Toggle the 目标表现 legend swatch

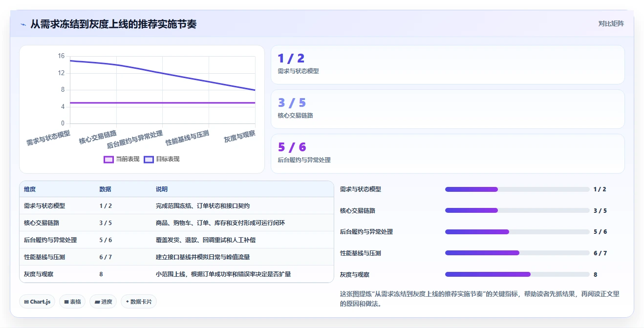(149, 159)
